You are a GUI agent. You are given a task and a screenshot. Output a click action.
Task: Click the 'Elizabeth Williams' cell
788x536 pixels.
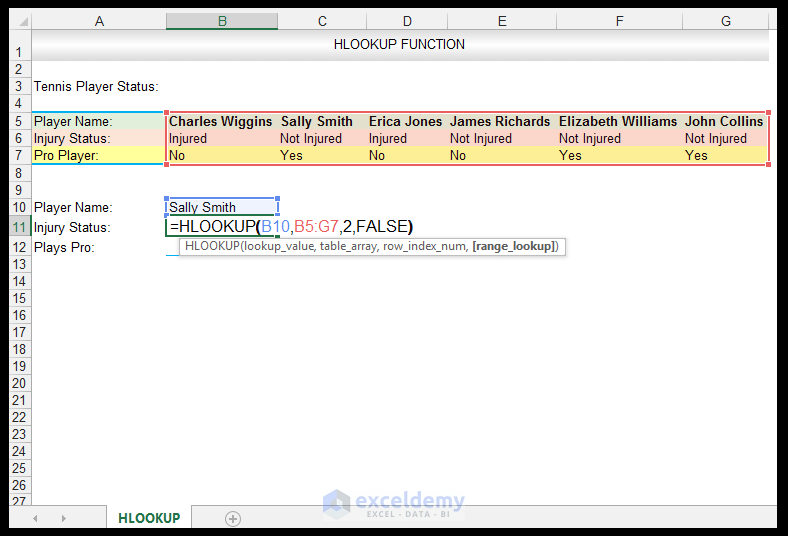pyautogui.click(x=619, y=121)
